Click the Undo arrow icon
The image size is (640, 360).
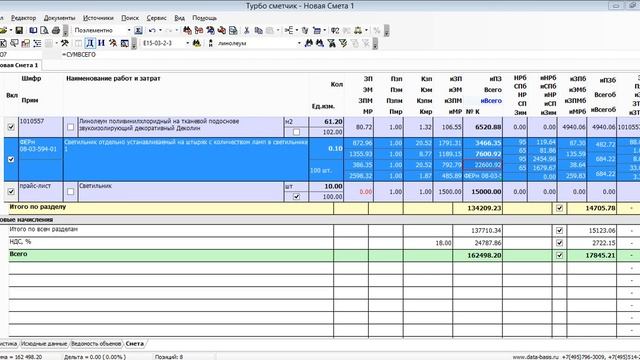(152, 30)
